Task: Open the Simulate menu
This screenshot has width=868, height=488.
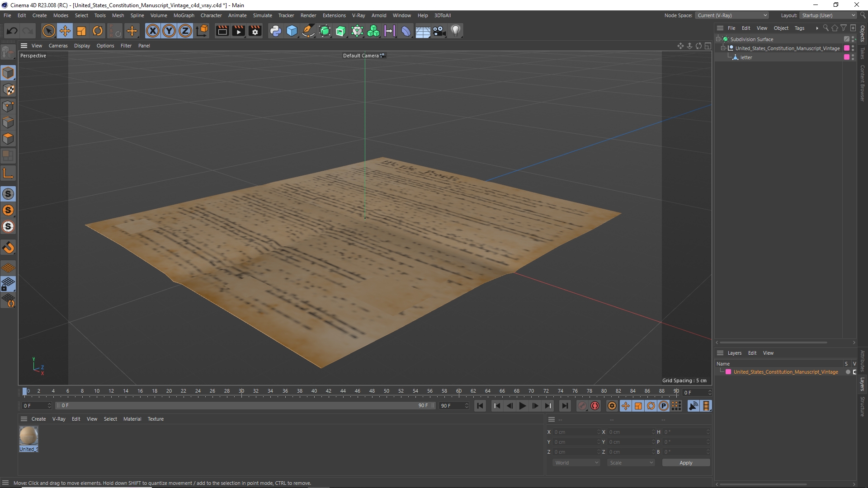Action: tap(262, 15)
